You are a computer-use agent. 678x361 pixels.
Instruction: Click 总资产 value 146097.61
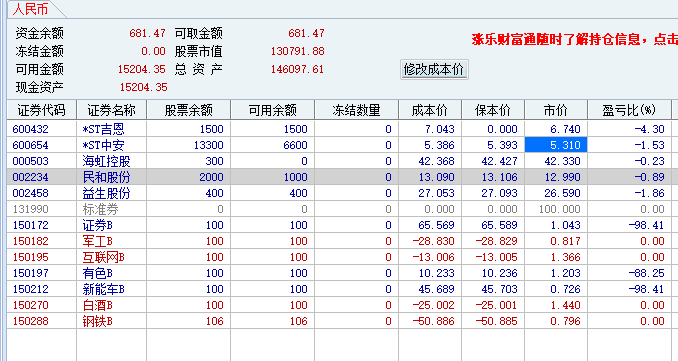[297, 69]
